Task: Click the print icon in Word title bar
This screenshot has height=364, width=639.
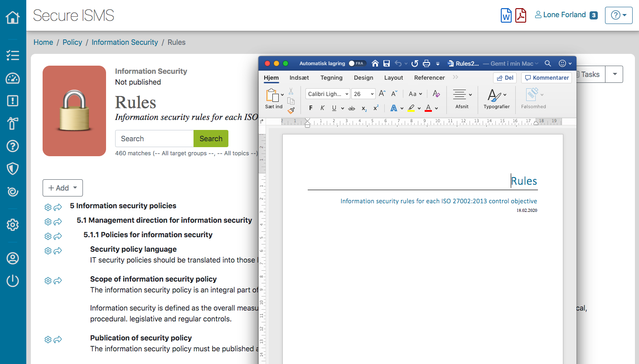Action: [x=426, y=63]
